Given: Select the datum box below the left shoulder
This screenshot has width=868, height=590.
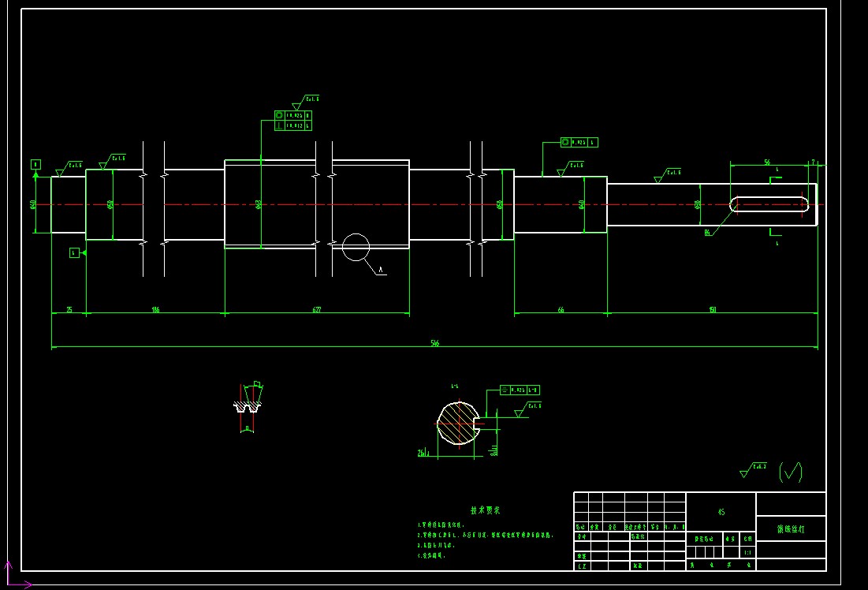Looking at the screenshot, I should coord(75,252).
